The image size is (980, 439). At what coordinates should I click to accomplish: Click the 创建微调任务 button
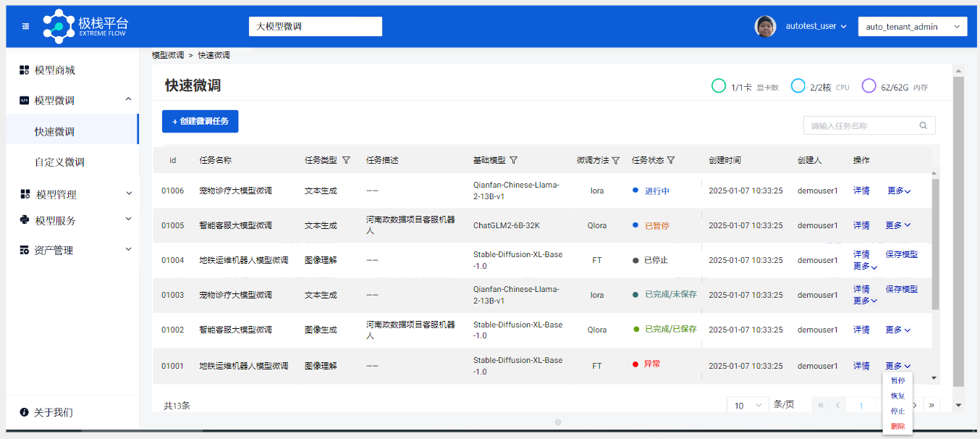[200, 121]
